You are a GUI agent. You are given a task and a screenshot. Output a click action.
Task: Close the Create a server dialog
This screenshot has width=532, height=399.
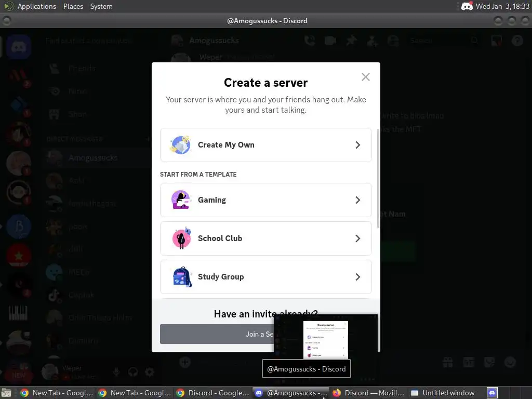(x=365, y=77)
